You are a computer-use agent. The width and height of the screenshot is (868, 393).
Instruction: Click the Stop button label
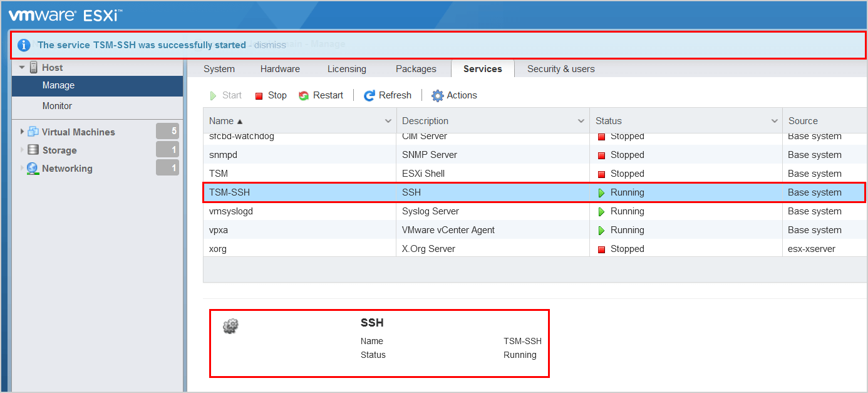pos(277,95)
